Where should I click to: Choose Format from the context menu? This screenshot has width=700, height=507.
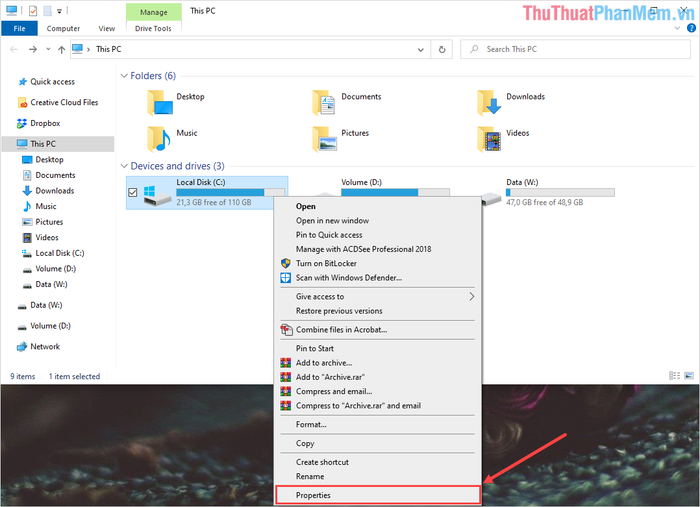pos(378,424)
